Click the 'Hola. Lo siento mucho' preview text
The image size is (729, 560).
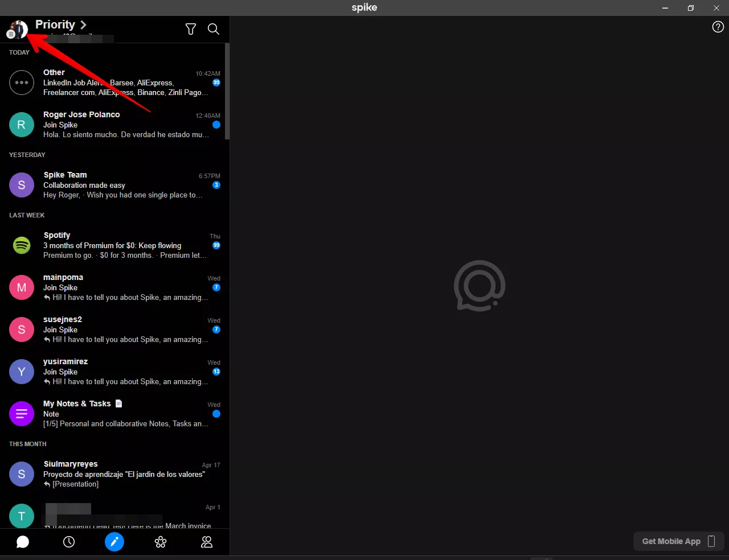click(126, 135)
